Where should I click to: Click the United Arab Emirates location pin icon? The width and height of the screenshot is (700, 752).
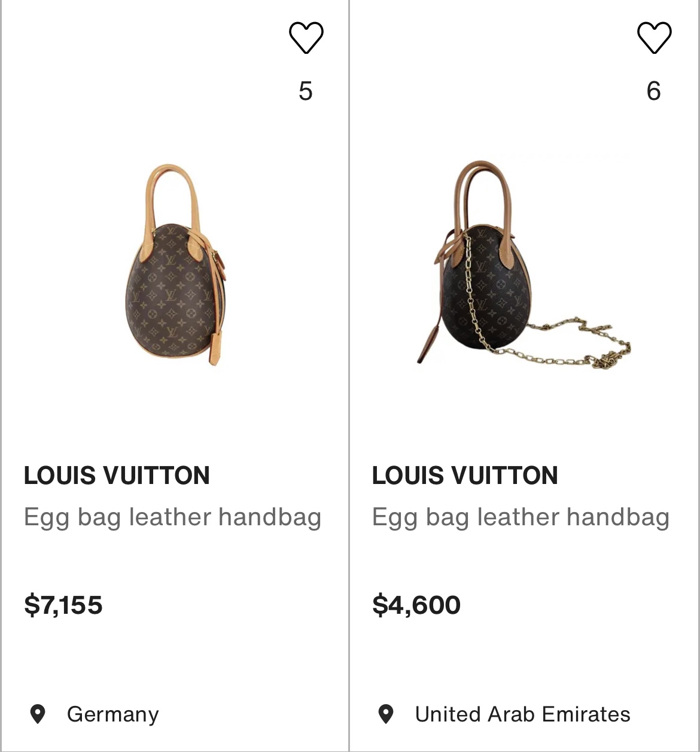click(x=386, y=714)
